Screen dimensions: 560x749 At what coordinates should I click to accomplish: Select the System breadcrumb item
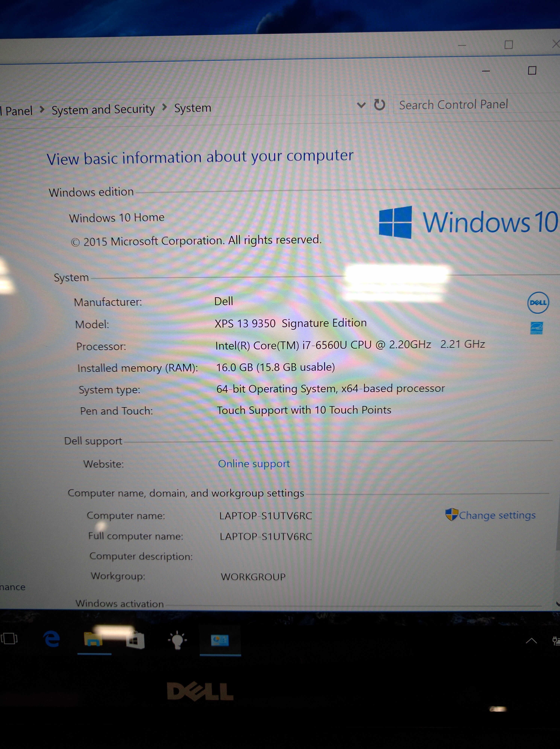click(x=193, y=108)
